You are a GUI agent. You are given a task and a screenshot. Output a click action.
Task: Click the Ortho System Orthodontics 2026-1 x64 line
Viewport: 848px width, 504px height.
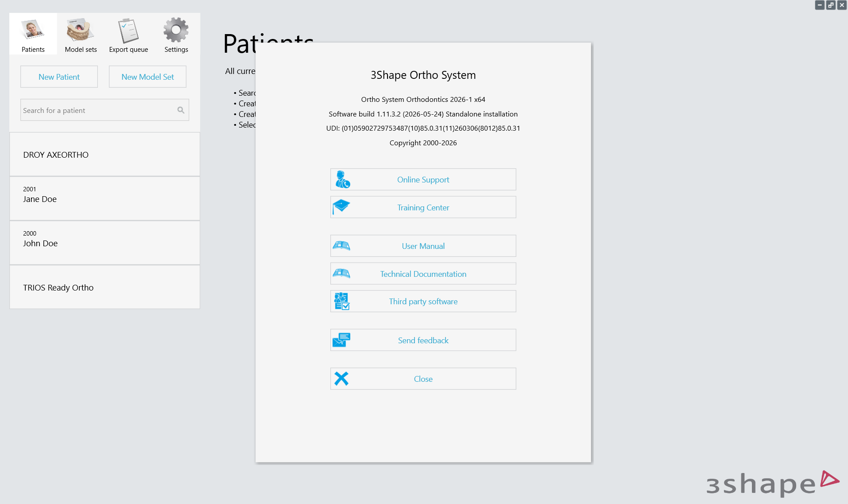coord(423,100)
